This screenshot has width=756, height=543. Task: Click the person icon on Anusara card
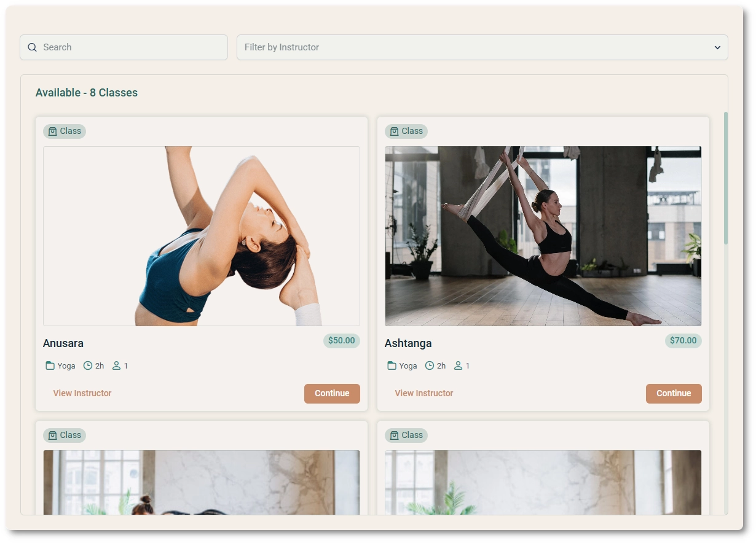[117, 365]
